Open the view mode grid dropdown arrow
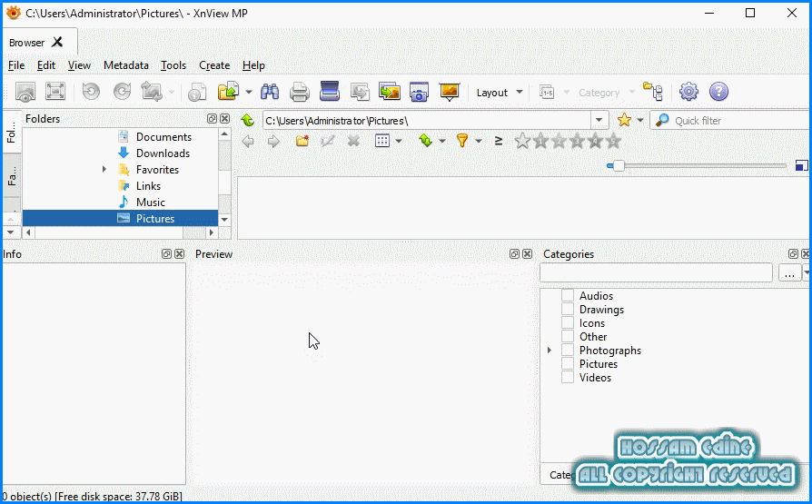The image size is (812, 504). click(398, 141)
